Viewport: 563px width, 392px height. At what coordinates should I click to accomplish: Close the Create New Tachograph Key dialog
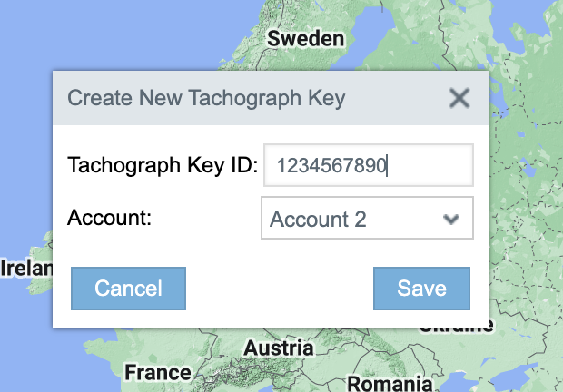coord(459,98)
